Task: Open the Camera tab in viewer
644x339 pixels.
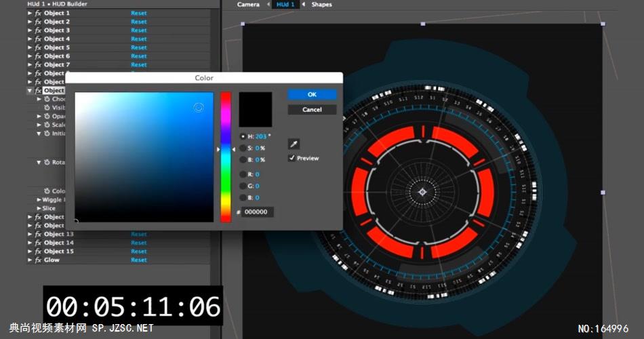Action: [248, 5]
